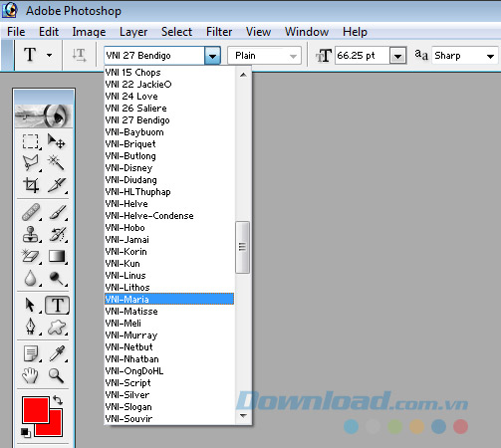Select the Gradient tool

58,256
